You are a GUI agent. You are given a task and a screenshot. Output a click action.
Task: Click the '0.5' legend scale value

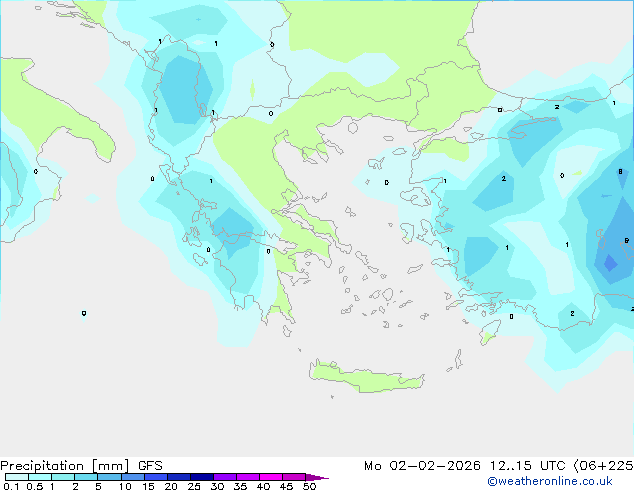[x=35, y=486]
